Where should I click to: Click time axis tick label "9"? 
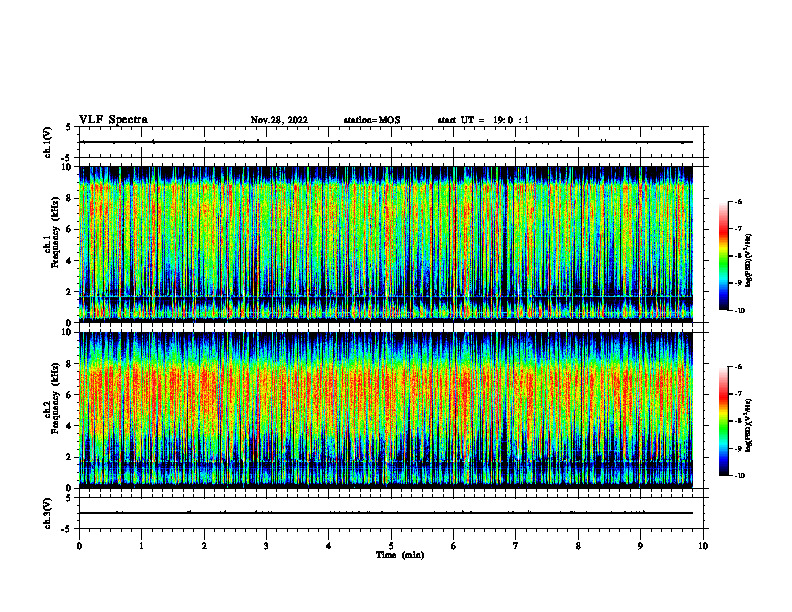640,546
